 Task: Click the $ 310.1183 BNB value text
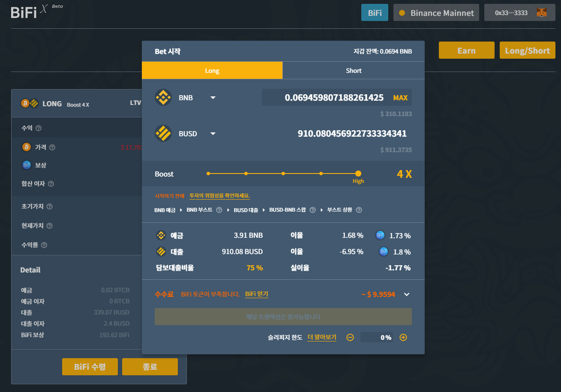pos(396,114)
